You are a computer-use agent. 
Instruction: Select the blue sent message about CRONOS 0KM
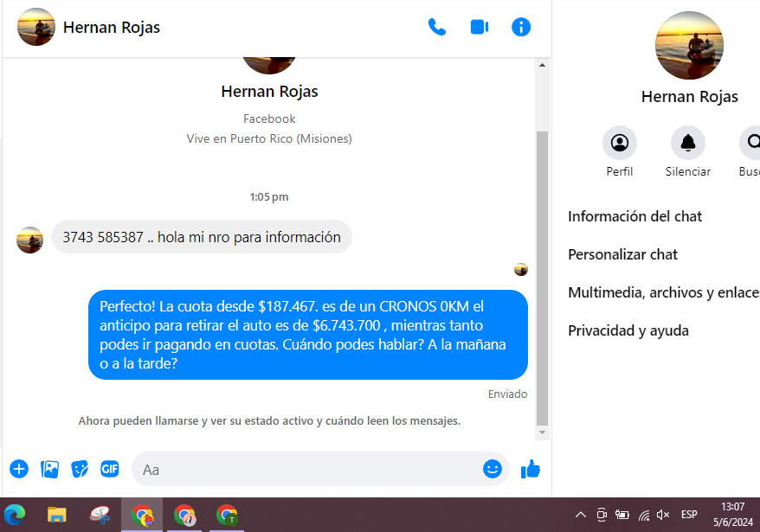point(308,335)
